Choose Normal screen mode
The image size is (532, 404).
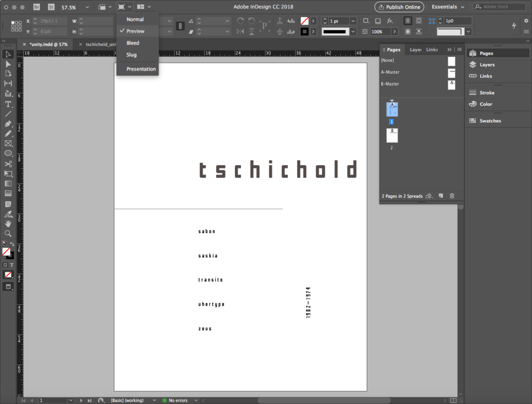(x=135, y=19)
